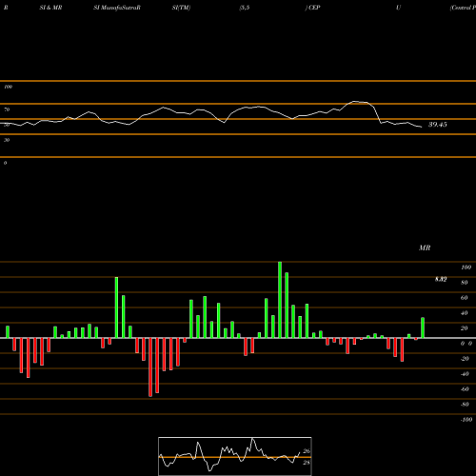Click the MR value 8.32
Viewport: 476px width, 476px height.
(441, 279)
